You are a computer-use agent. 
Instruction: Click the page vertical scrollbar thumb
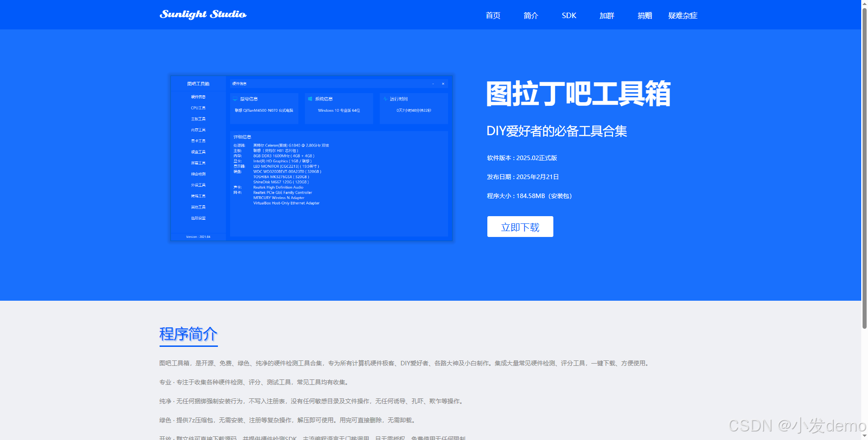(x=864, y=167)
